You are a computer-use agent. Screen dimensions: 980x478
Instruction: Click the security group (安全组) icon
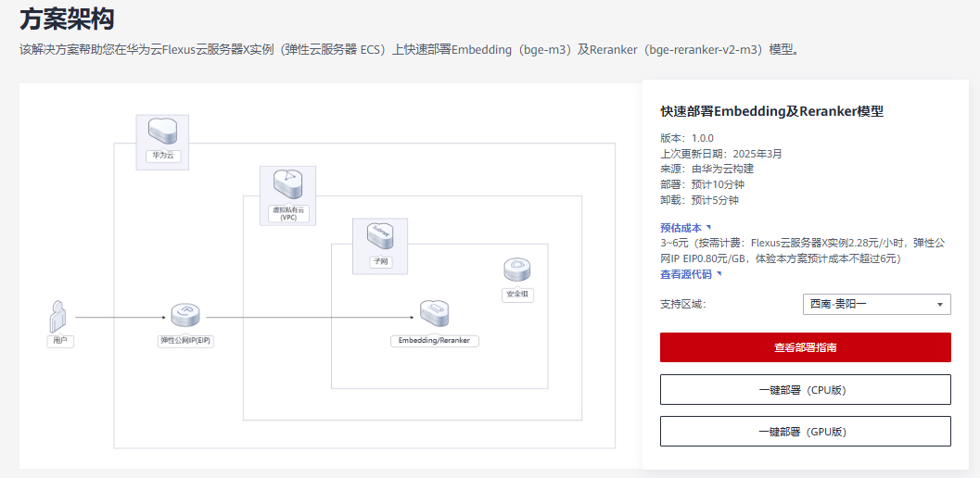pyautogui.click(x=516, y=270)
